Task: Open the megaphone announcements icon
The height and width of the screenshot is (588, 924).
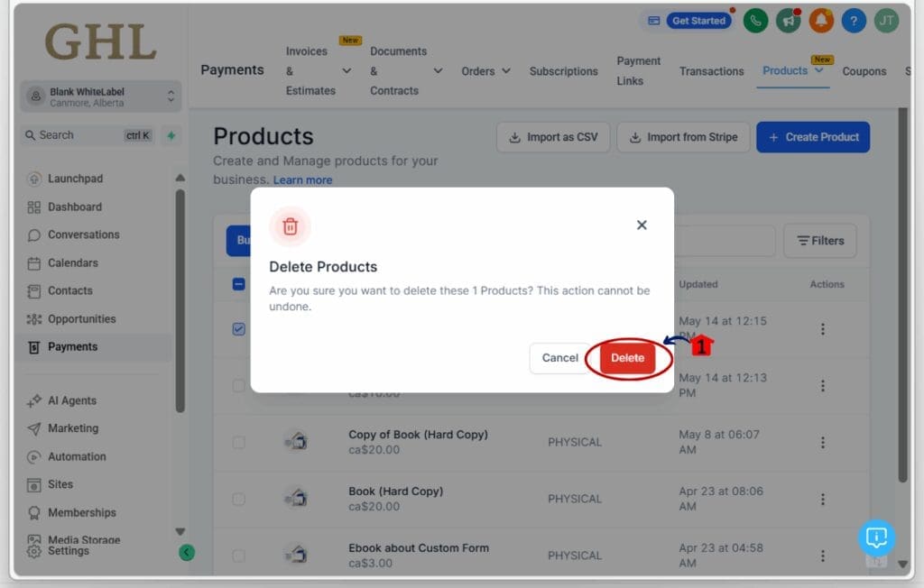Action: [x=789, y=22]
